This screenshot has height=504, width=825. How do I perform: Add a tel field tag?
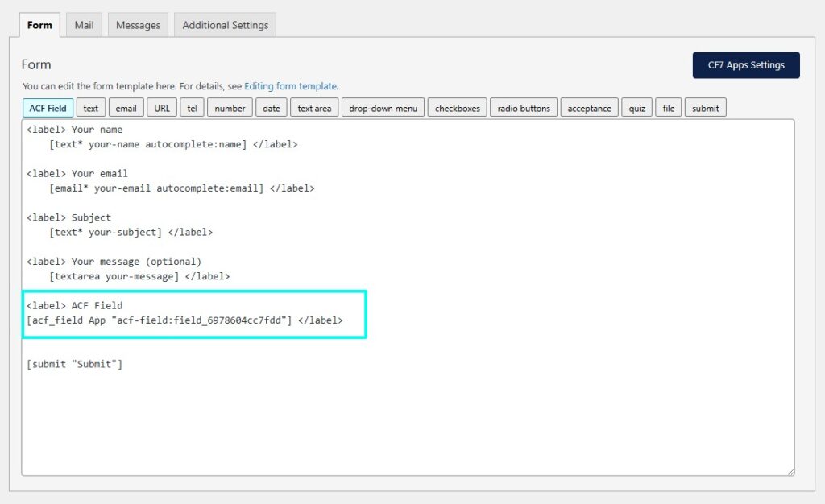tap(191, 108)
